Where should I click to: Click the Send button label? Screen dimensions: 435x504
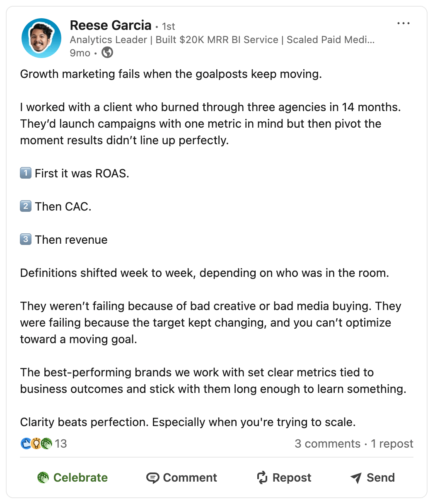click(381, 477)
